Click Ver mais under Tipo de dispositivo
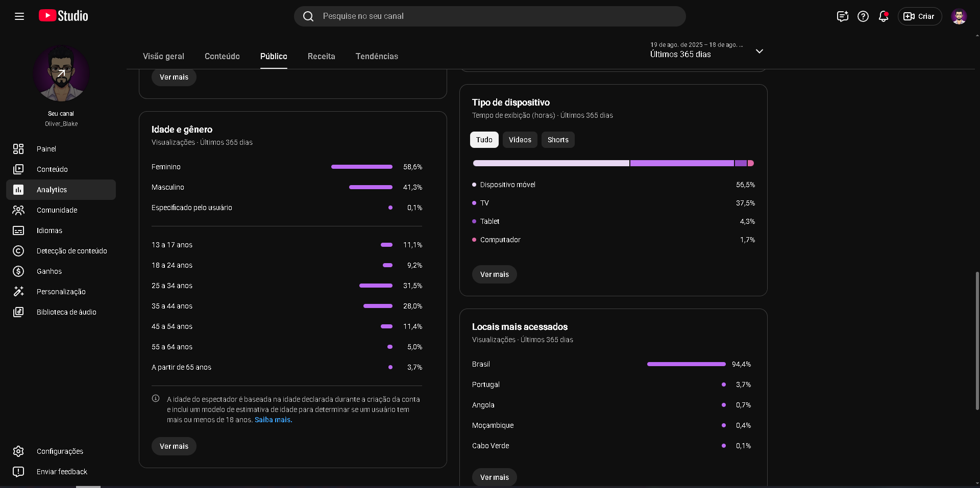Screen dimensions: 980x488 [494, 274]
